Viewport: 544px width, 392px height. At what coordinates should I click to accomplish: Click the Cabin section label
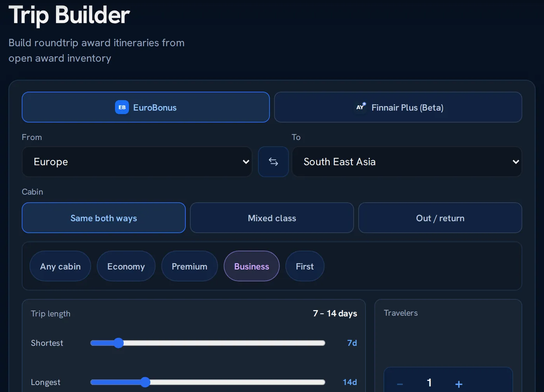coord(32,192)
